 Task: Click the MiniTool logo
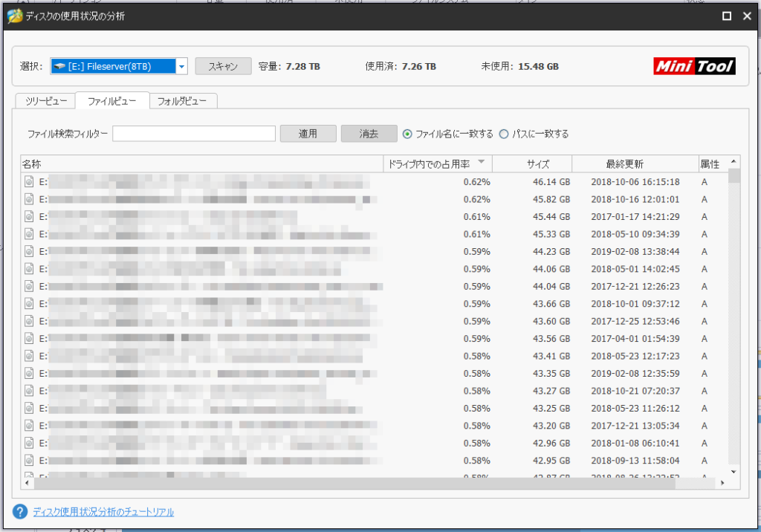694,67
